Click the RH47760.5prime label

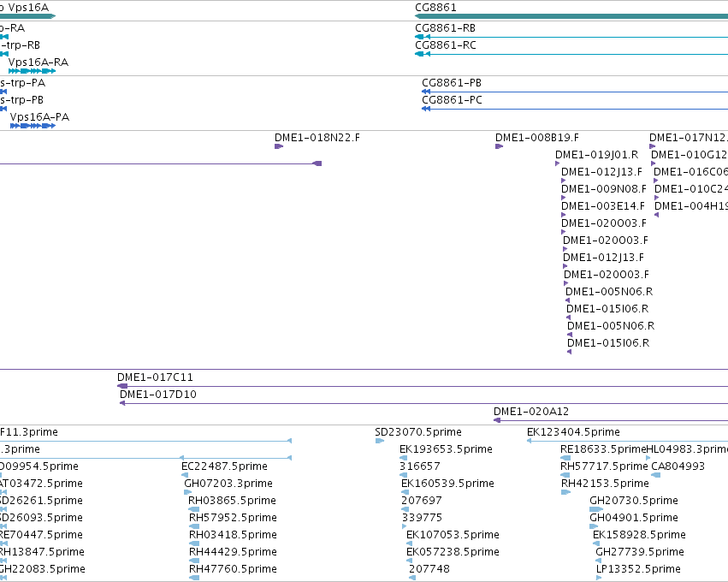tap(233, 569)
